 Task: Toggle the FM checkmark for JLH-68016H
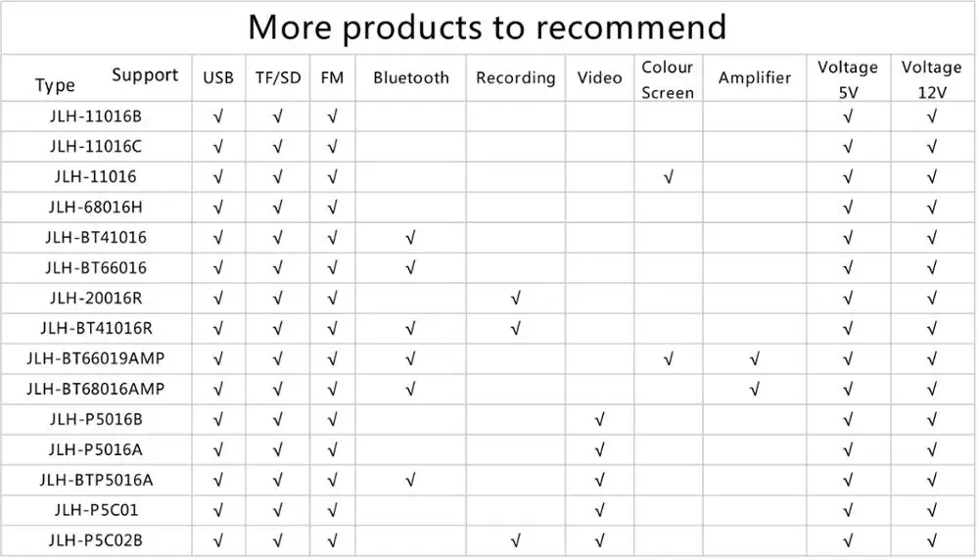tap(333, 208)
